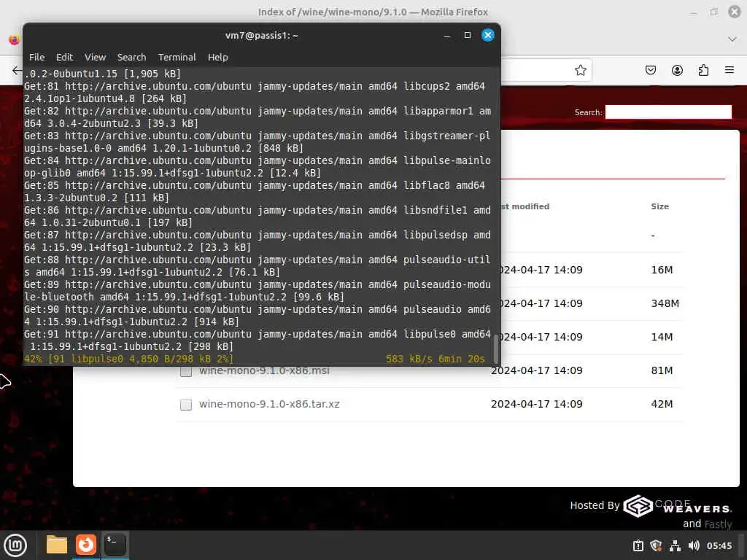The height and width of the screenshot is (560, 747).
Task: Open the terminal Search menu
Action: coord(131,57)
